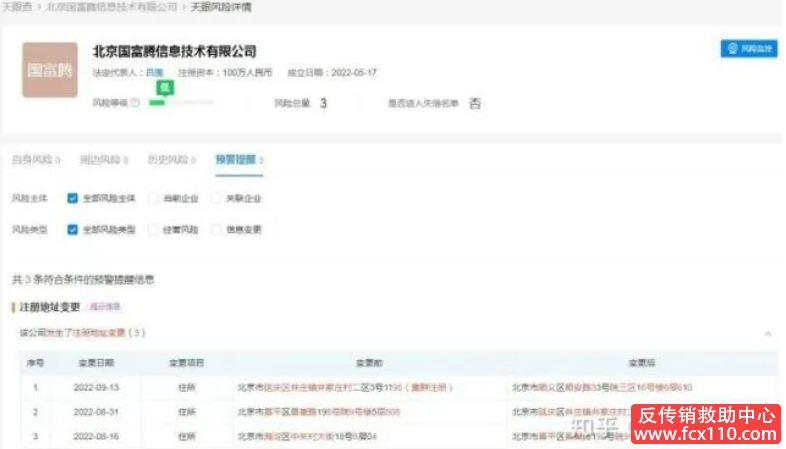Toggle the 全部风险主体 checkbox
Screen dimensions: 786x449
tap(73, 198)
